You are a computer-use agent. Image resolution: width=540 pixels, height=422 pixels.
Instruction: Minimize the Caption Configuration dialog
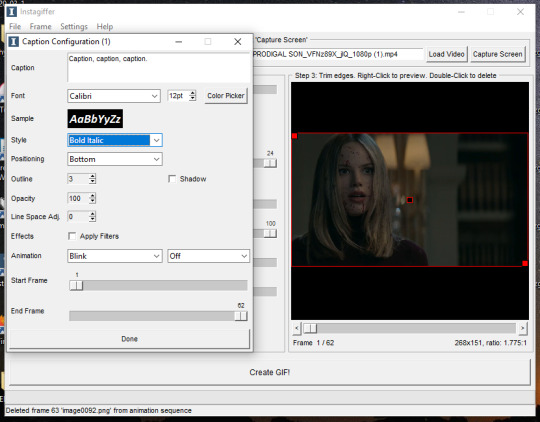click(x=178, y=42)
